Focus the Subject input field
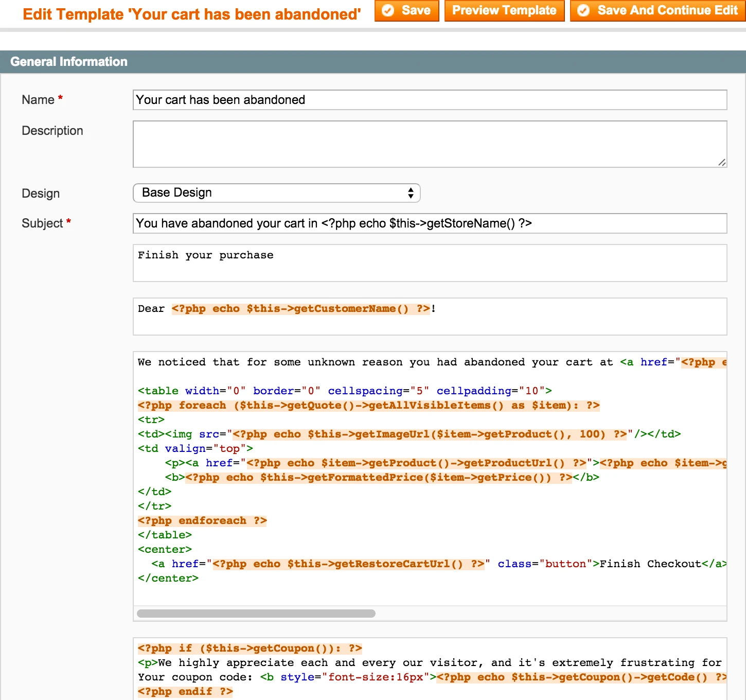The image size is (746, 700). pyautogui.click(x=430, y=223)
